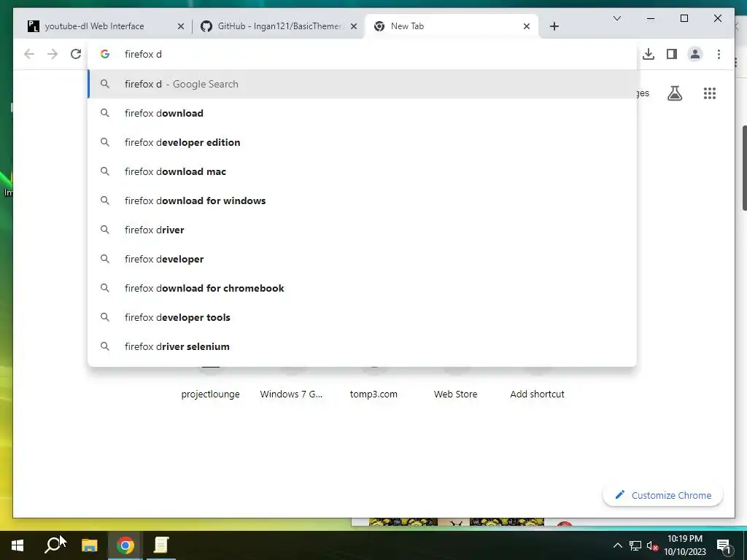Open the Search Labs flask icon
Viewport: 747px width, 560px height.
[x=675, y=93]
